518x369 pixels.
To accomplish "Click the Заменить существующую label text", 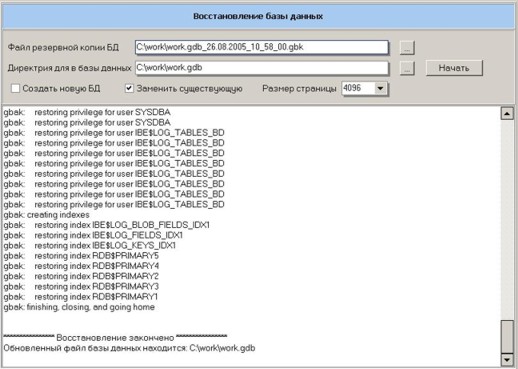I will (x=189, y=89).
